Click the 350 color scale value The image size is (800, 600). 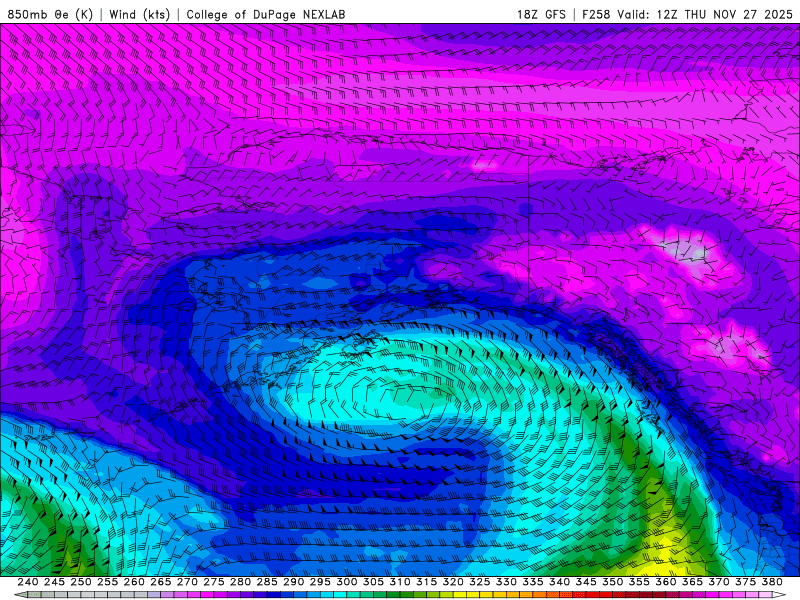pos(612,582)
